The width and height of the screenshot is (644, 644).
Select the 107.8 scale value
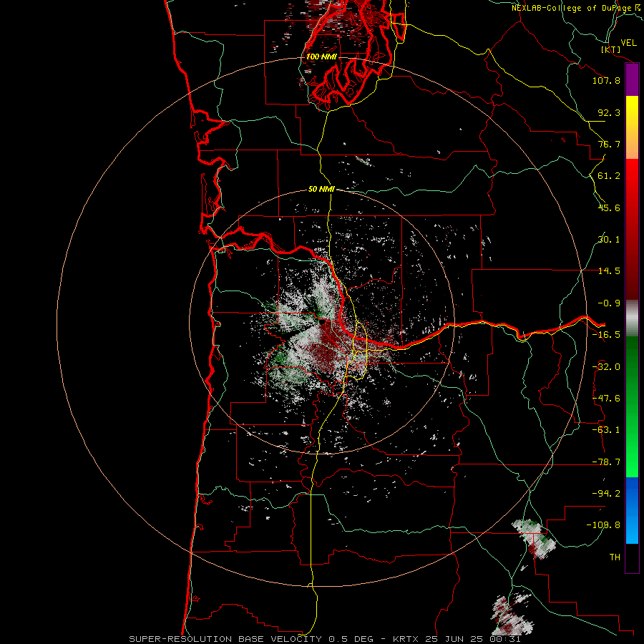pos(606,80)
